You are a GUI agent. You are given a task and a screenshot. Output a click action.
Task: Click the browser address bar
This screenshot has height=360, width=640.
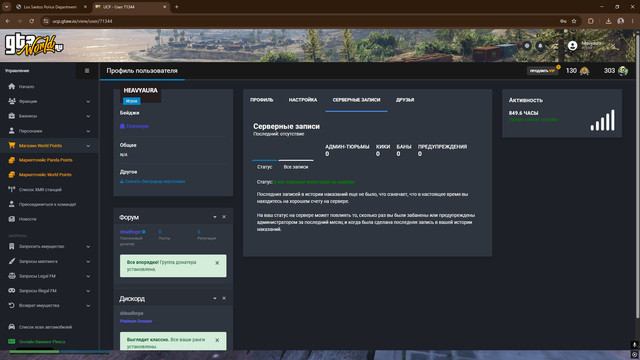302,21
